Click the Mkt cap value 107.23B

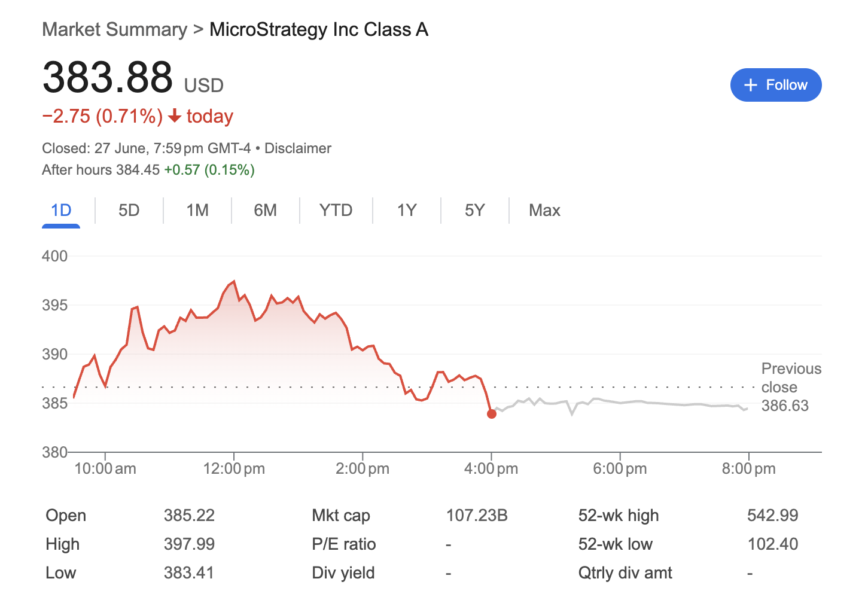pos(477,515)
